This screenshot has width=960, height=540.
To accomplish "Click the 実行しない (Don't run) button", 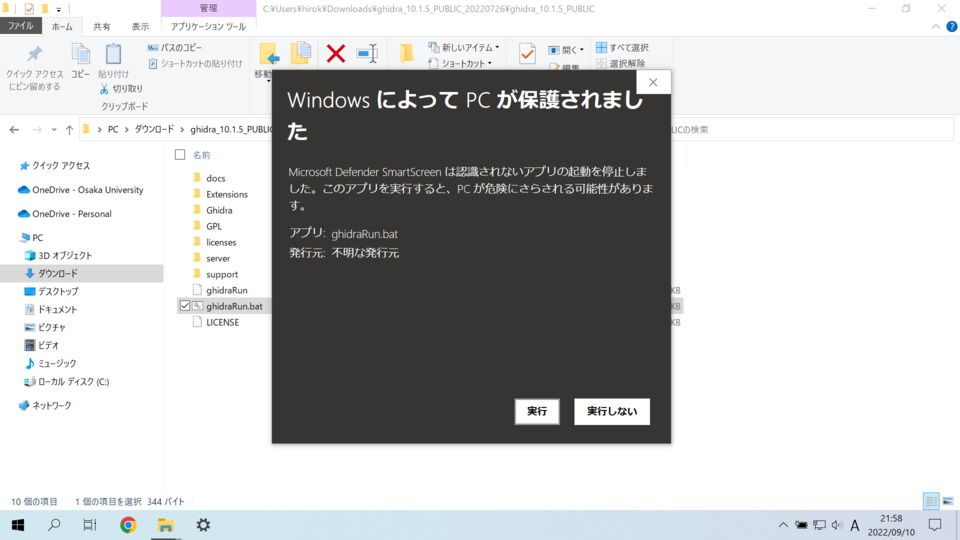I will click(612, 411).
